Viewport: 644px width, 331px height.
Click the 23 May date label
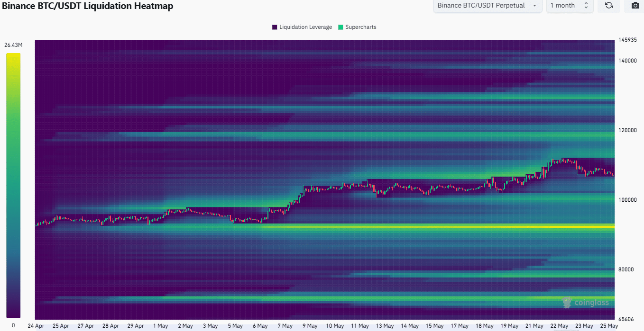pos(584,326)
